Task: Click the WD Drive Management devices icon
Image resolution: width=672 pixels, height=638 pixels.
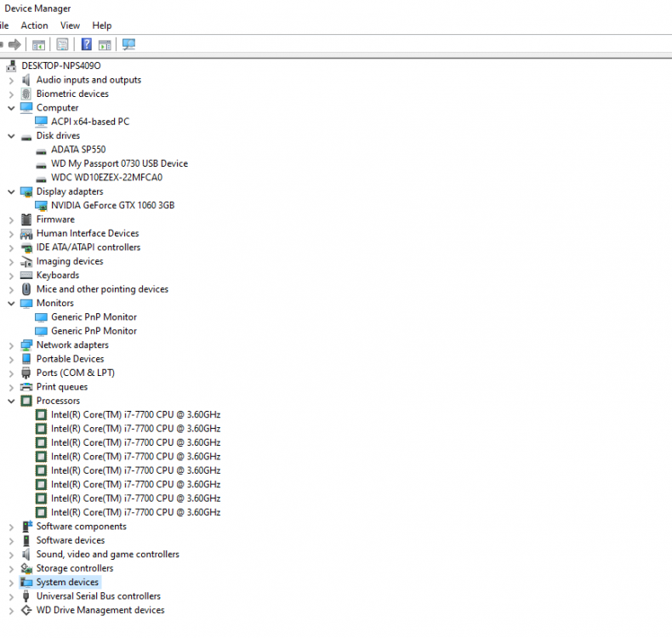Action: (x=26, y=610)
